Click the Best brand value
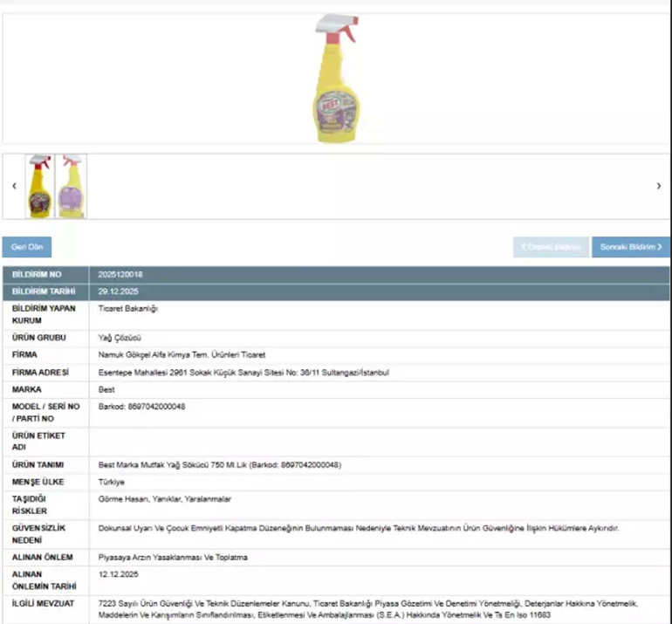Image resolution: width=672 pixels, height=624 pixels. coord(107,390)
